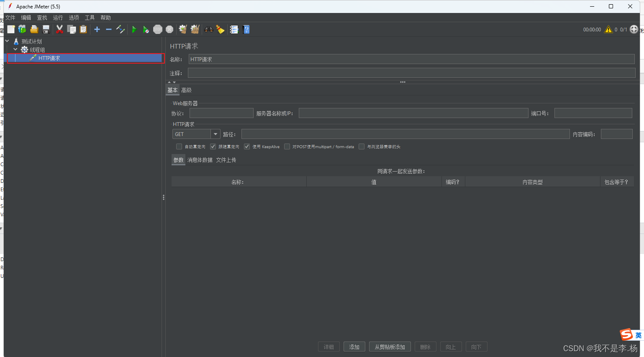This screenshot has width=644, height=357.
Task: Click the 名称 input field
Action: tap(412, 59)
